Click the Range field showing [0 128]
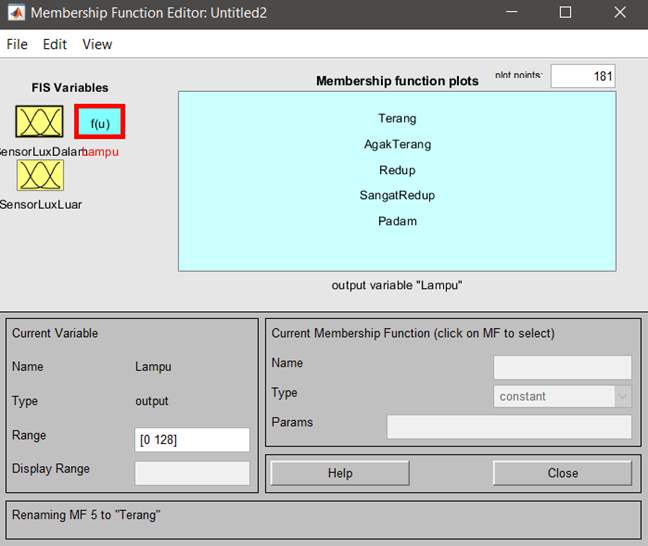This screenshot has width=648, height=546. tap(192, 440)
